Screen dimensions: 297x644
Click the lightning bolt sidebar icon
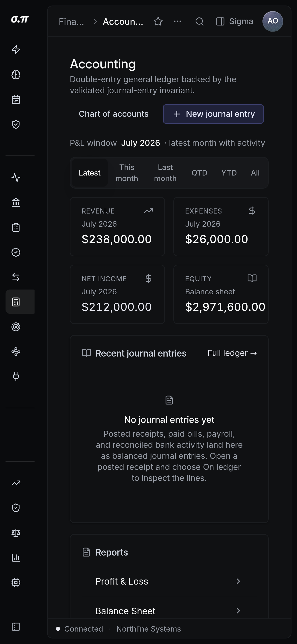16,50
